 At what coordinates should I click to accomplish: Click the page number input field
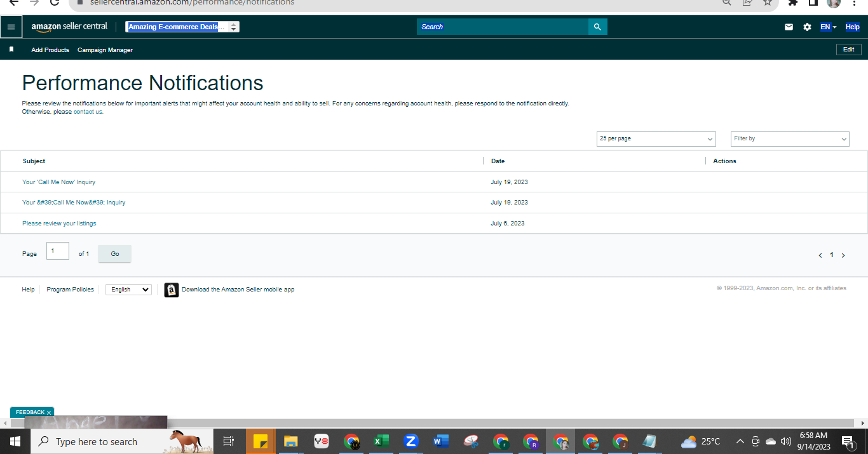coord(58,251)
